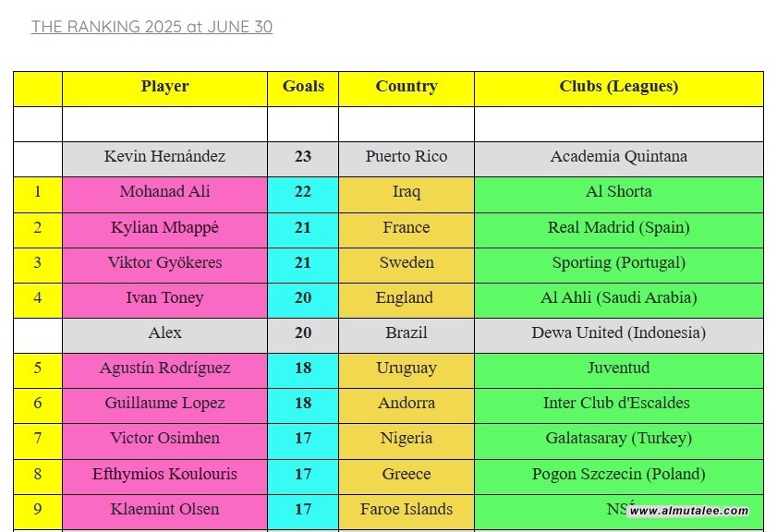Click the Dewa United (Indonesia) cell

[x=618, y=332]
